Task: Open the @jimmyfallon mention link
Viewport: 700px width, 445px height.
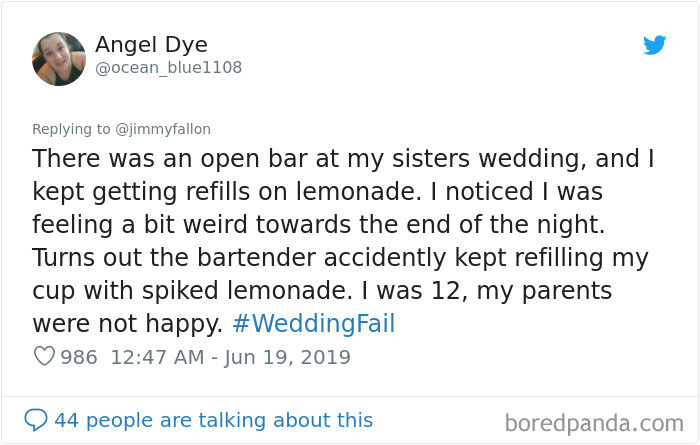Action: point(164,129)
